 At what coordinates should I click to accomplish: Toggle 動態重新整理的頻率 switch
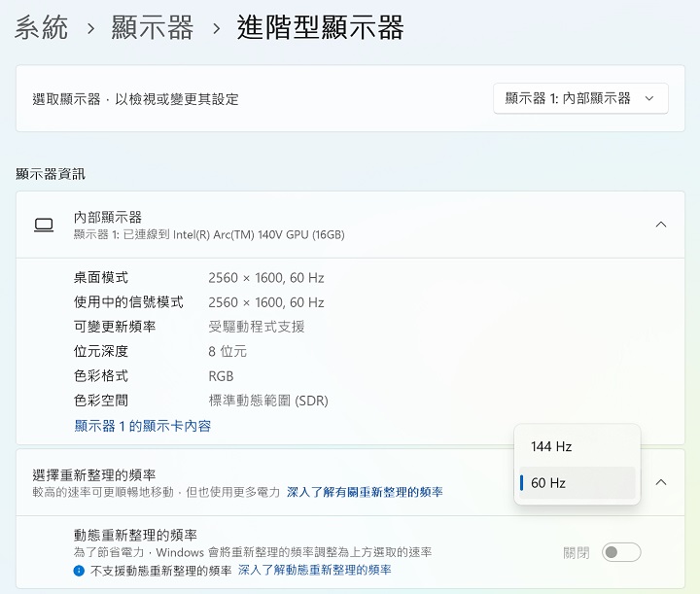621,552
